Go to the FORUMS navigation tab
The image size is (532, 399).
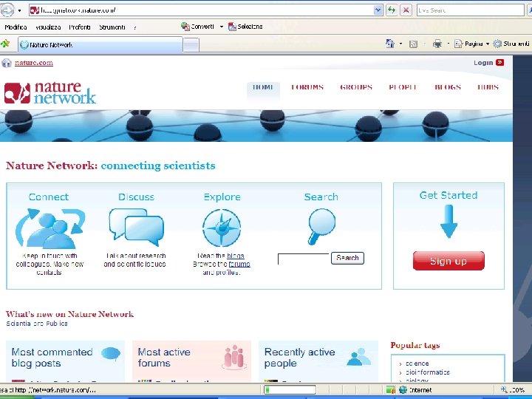click(x=307, y=87)
